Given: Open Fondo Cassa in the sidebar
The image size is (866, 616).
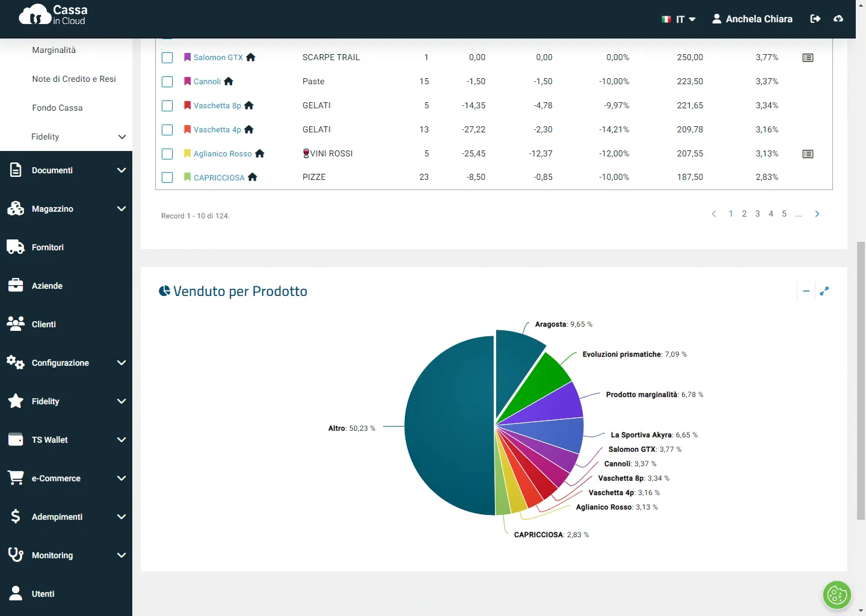Looking at the screenshot, I should click(x=57, y=108).
